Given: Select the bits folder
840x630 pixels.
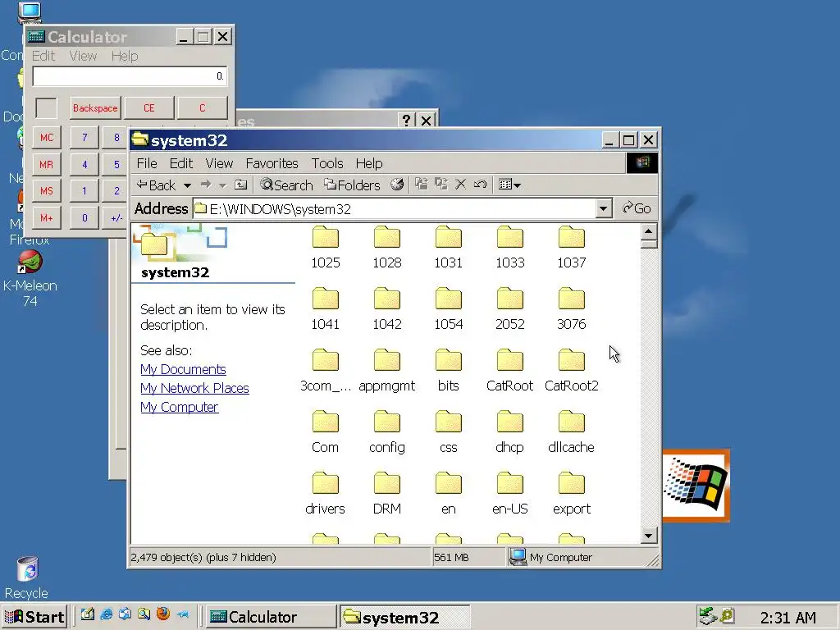Looking at the screenshot, I should [449, 370].
